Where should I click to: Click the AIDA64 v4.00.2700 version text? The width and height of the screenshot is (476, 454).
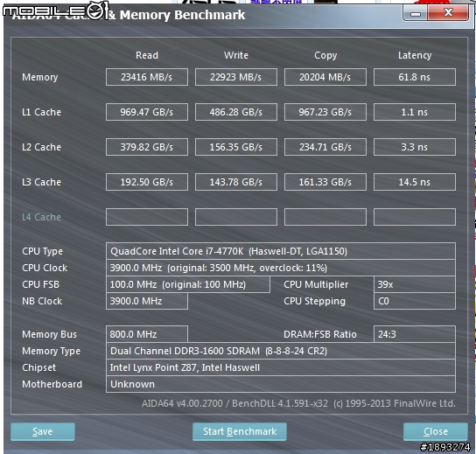pyautogui.click(x=298, y=403)
